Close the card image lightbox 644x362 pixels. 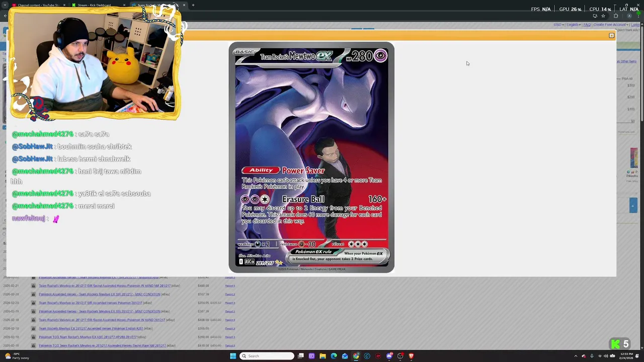(611, 36)
